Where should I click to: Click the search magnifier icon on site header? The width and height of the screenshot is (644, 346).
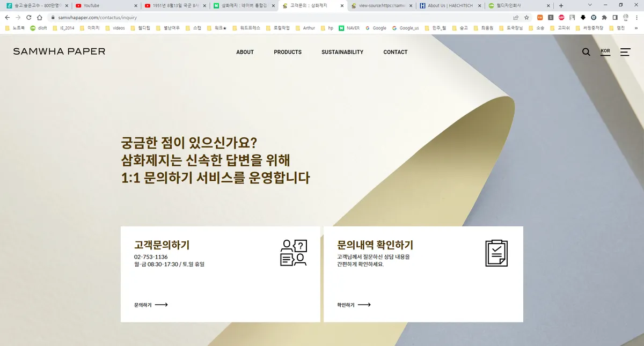[x=586, y=52]
